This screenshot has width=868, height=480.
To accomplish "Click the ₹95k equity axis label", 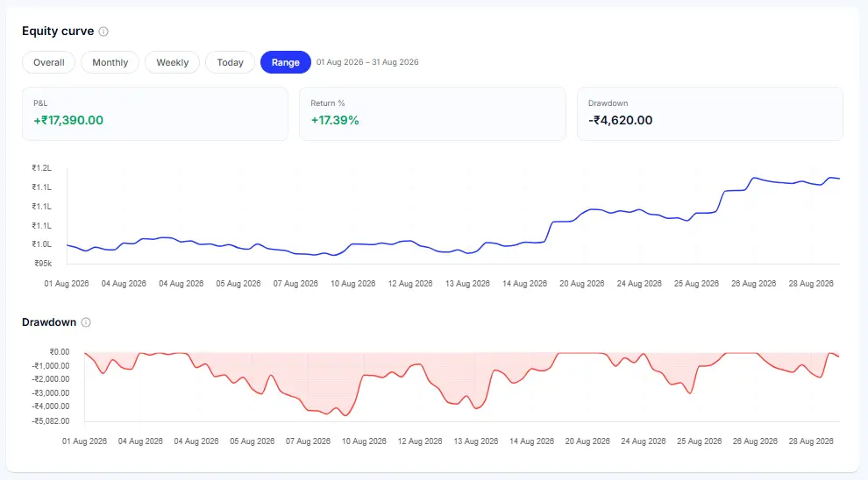I will click(43, 264).
